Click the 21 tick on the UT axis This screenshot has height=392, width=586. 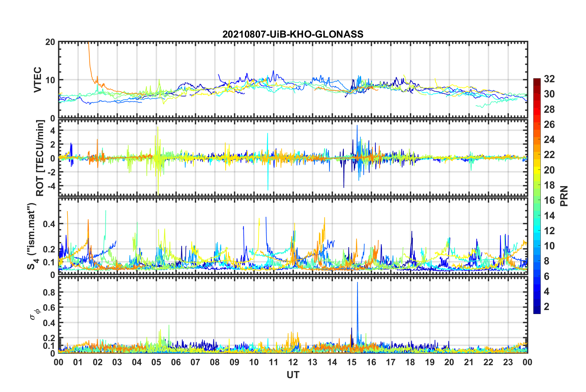(x=469, y=362)
